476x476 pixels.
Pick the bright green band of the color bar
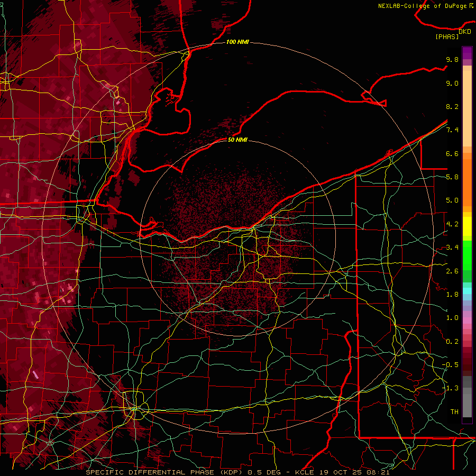pos(467,255)
